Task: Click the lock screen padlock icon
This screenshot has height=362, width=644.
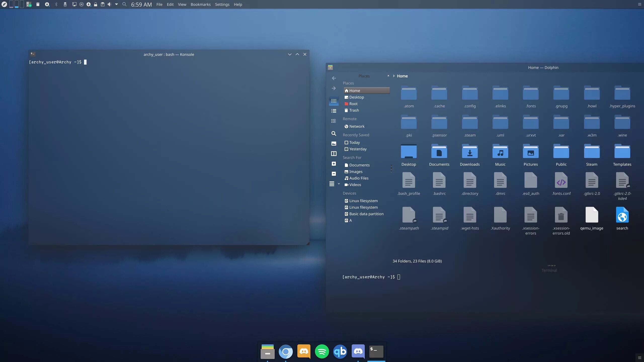Action: [96, 4]
